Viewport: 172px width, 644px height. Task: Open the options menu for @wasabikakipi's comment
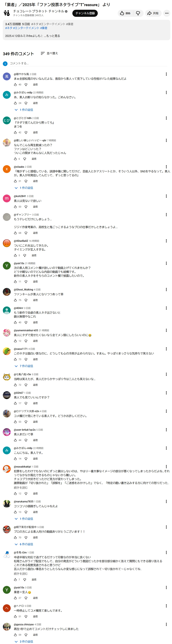coord(166,466)
